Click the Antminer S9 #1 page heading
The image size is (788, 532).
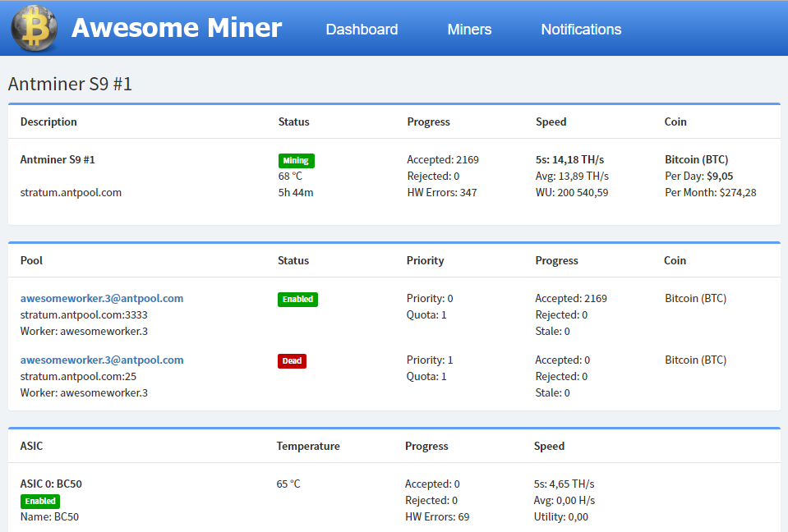(x=70, y=83)
